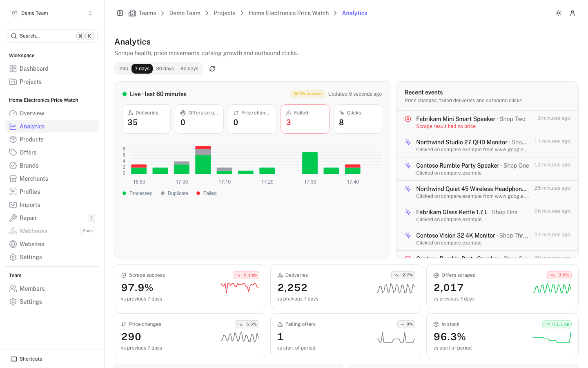
Task: Select the 30 days time range
Action: pos(165,69)
